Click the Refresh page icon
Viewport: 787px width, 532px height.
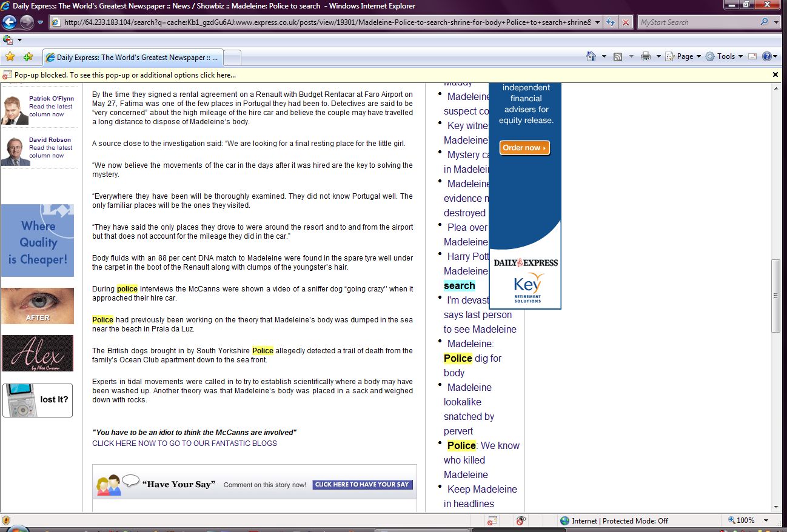(611, 22)
